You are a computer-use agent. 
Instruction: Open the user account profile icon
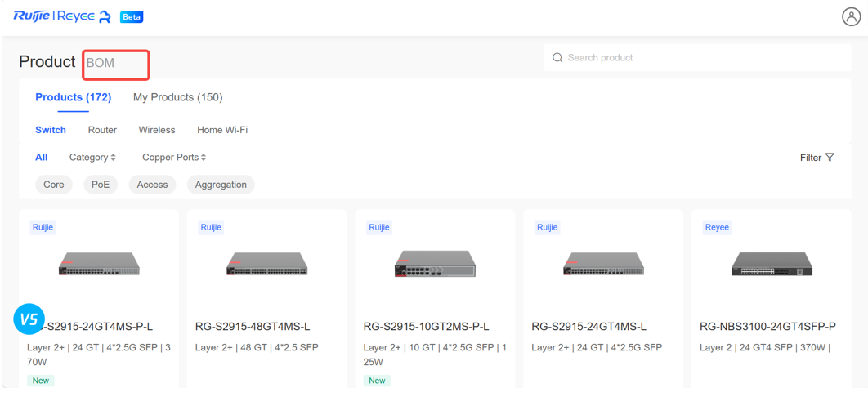[851, 17]
